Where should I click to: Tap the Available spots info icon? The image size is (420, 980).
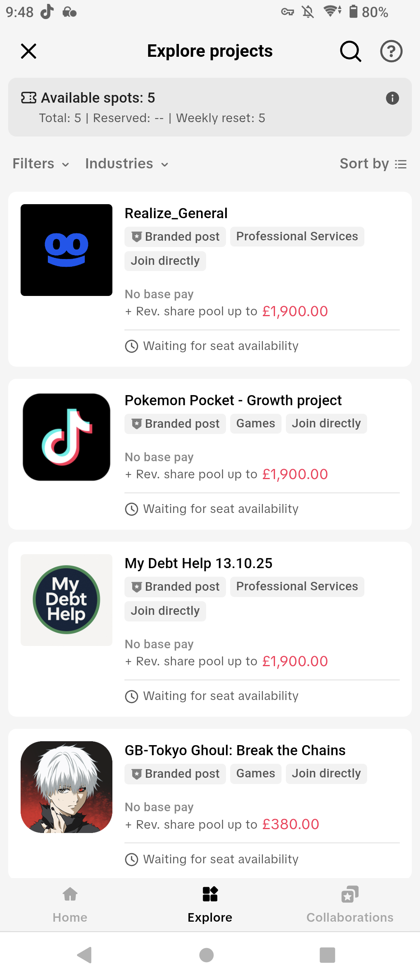(x=392, y=98)
